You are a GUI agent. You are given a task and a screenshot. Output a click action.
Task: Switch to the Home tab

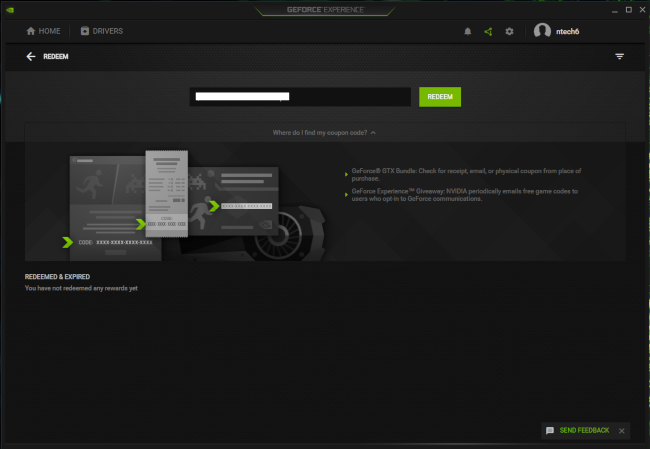[44, 31]
